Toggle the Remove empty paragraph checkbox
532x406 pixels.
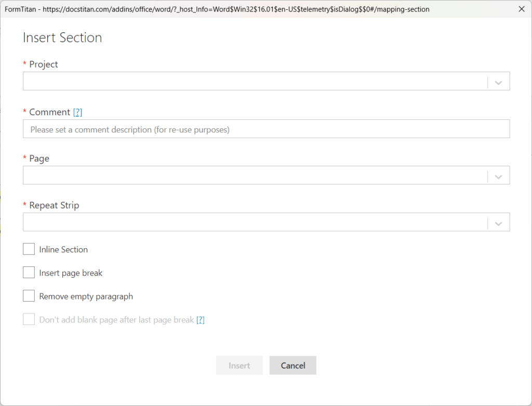(29, 296)
